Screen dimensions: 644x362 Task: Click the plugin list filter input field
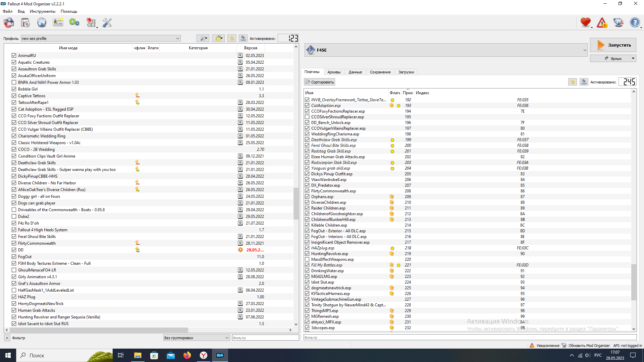470,338
